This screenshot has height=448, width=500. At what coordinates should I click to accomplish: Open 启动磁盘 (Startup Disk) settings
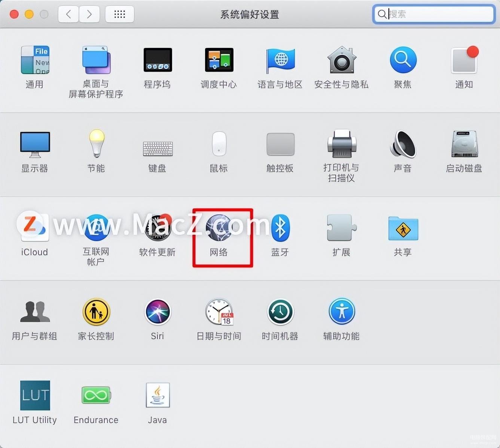[x=464, y=144]
